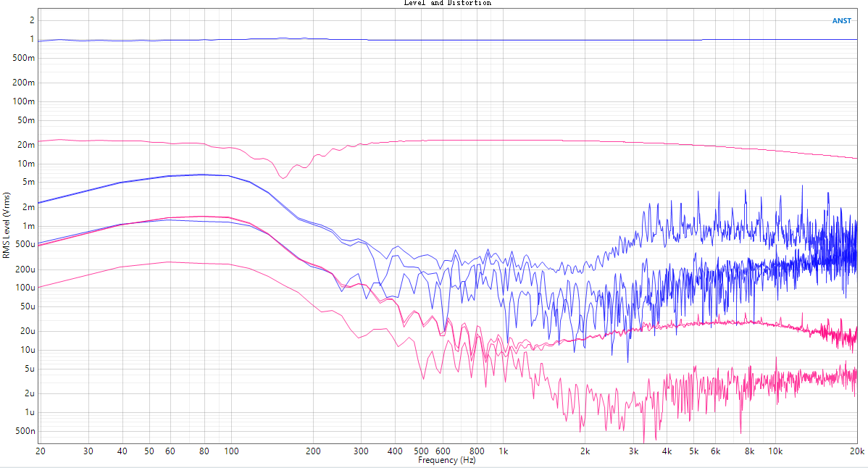
Task: Click the '300' frequency axis tick label
Action: (x=361, y=451)
